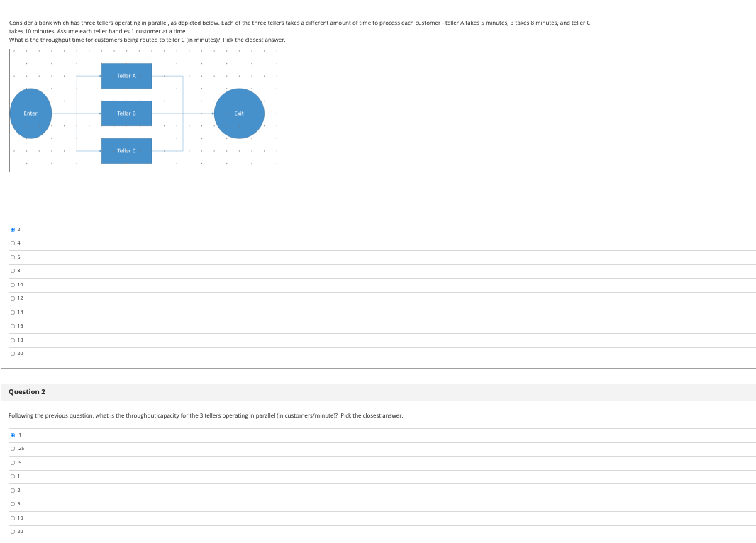This screenshot has height=543, width=756.
Task: Click the Teller A box in diagram
Action: click(x=126, y=76)
